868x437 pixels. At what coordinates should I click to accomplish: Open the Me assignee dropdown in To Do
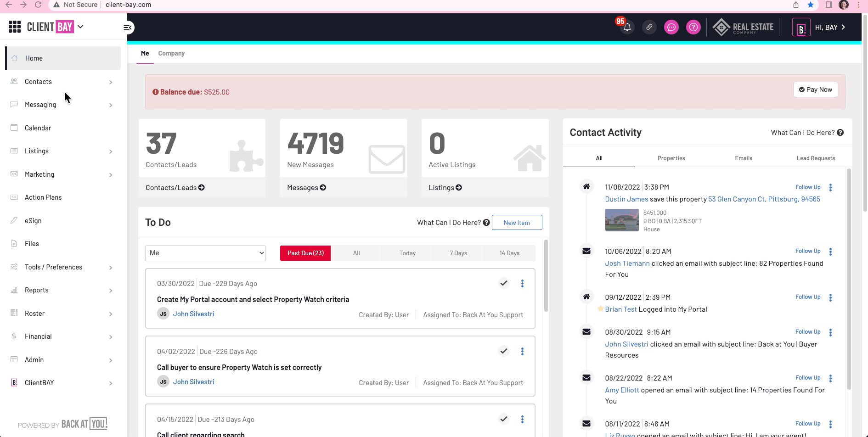pyautogui.click(x=205, y=253)
